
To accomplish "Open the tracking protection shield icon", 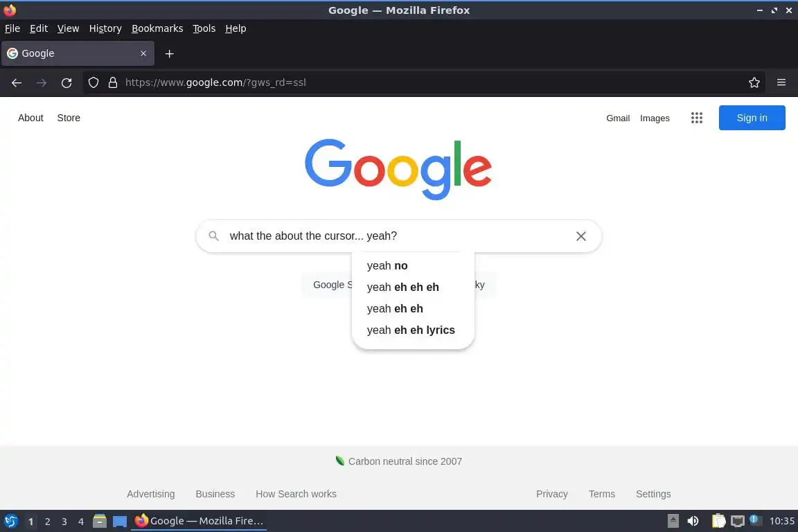I will pyautogui.click(x=93, y=82).
